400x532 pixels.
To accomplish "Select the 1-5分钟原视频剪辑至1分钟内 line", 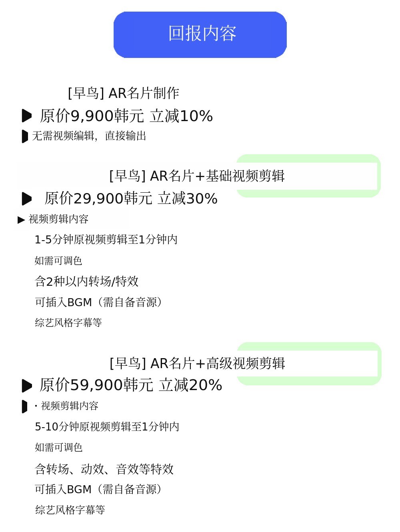I will (x=106, y=240).
